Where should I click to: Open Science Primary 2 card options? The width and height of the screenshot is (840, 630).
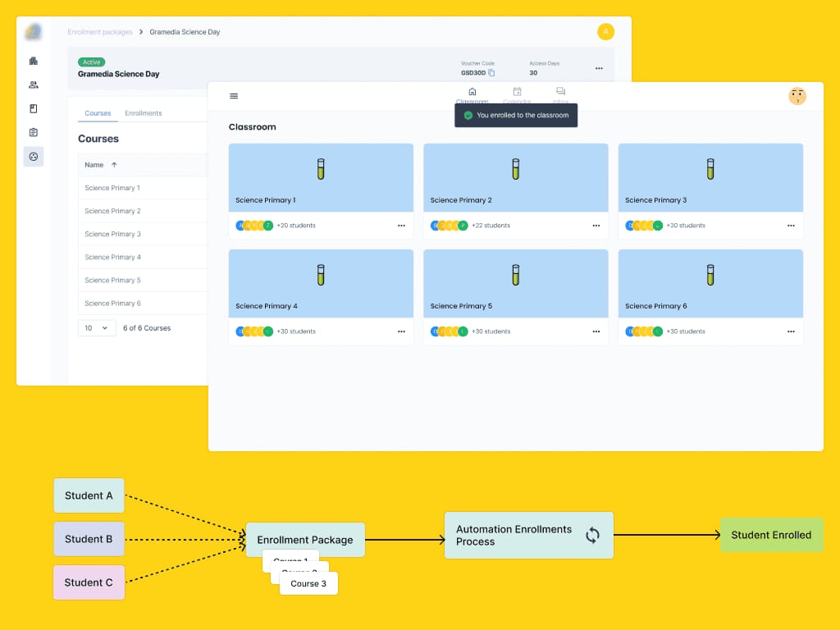[596, 226]
